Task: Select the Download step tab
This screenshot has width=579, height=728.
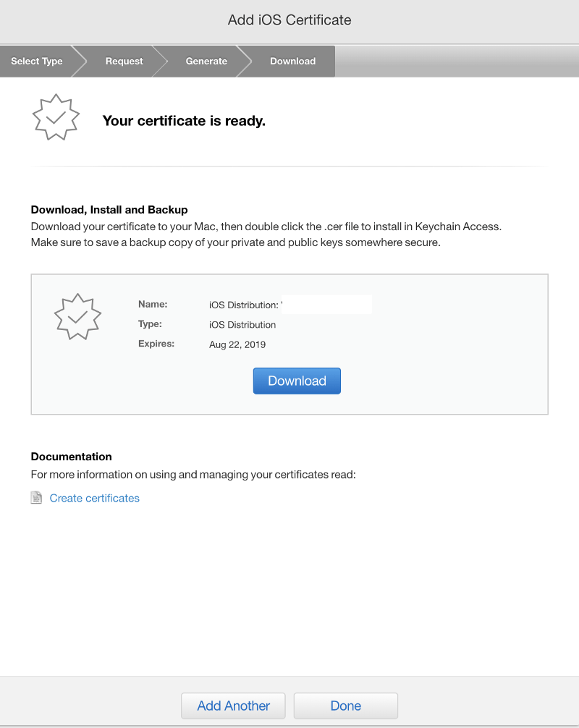Action: tap(292, 62)
